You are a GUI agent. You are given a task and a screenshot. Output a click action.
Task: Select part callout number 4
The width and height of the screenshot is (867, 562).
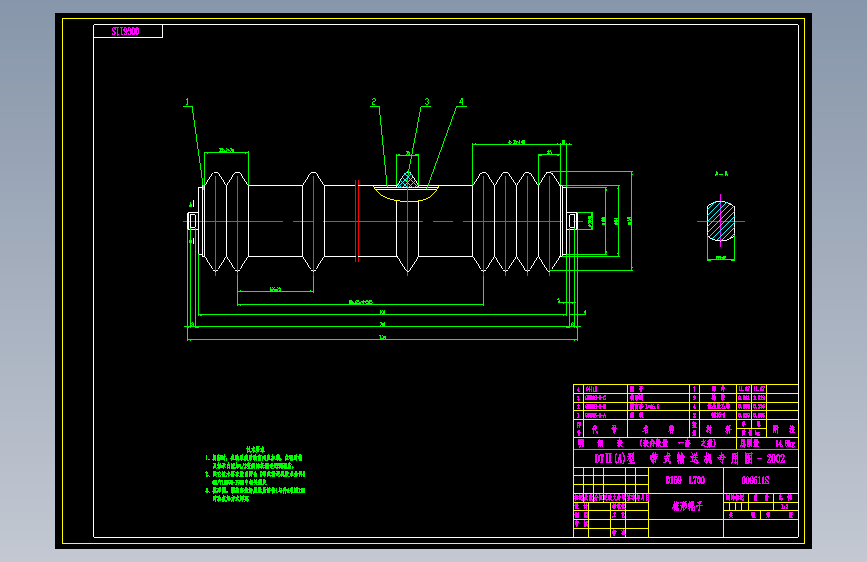461,102
